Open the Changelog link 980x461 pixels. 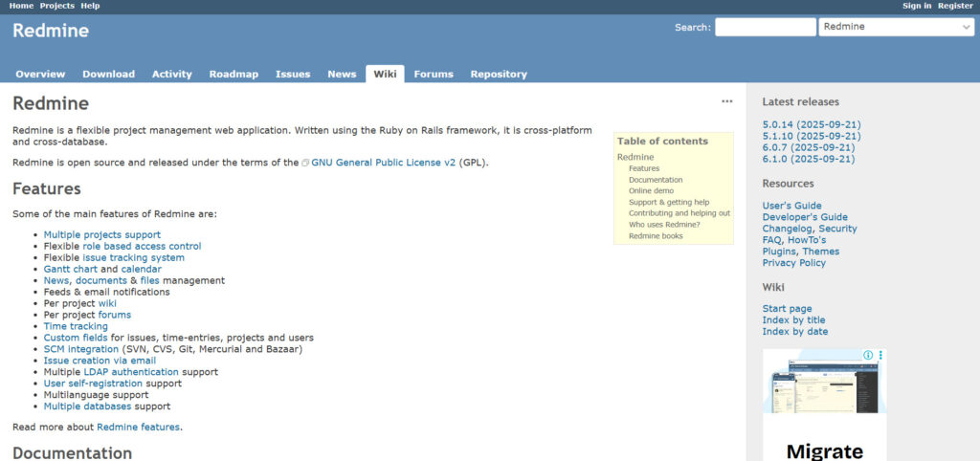click(788, 229)
